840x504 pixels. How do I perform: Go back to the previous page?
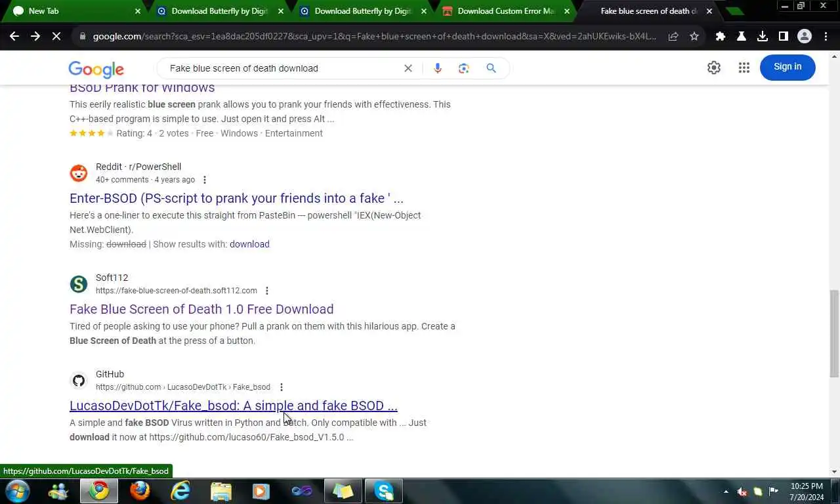(x=14, y=36)
